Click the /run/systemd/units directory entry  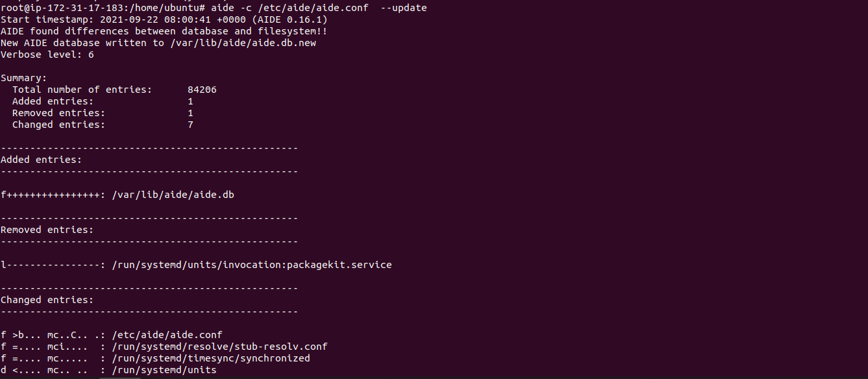pyautogui.click(x=164, y=370)
